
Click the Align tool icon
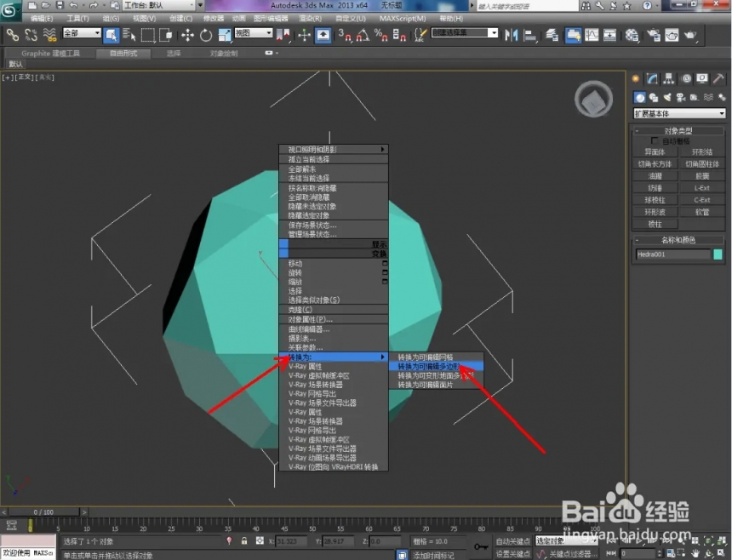click(x=530, y=35)
